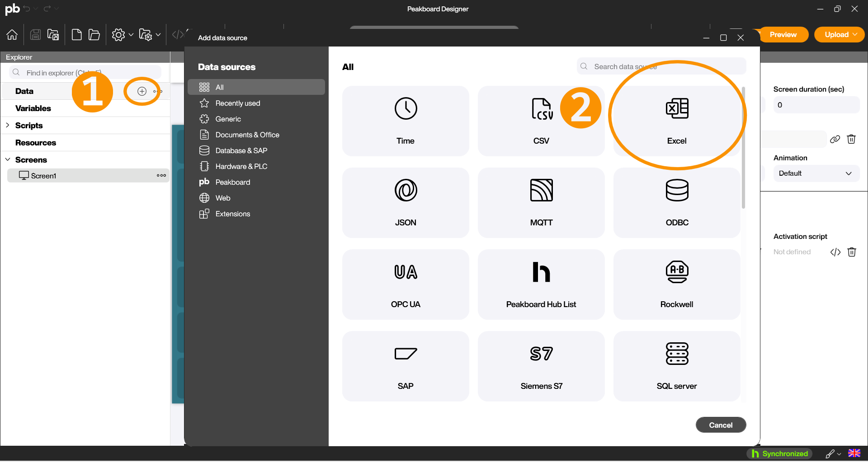Image resolution: width=868 pixels, height=462 pixels.
Task: Filter by Hardware & PLC
Action: coord(256,166)
